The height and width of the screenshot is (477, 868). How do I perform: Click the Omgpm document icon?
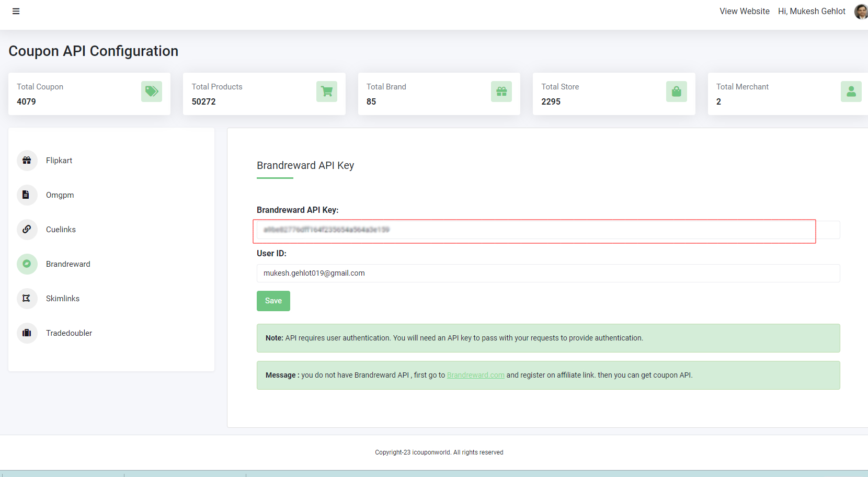point(27,195)
